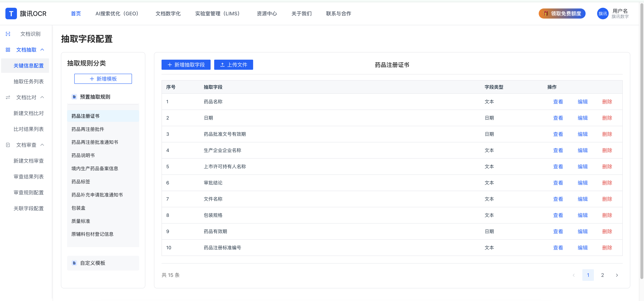The height and width of the screenshot is (301, 644).
Task: Click the 上传文件 button
Action: click(233, 65)
